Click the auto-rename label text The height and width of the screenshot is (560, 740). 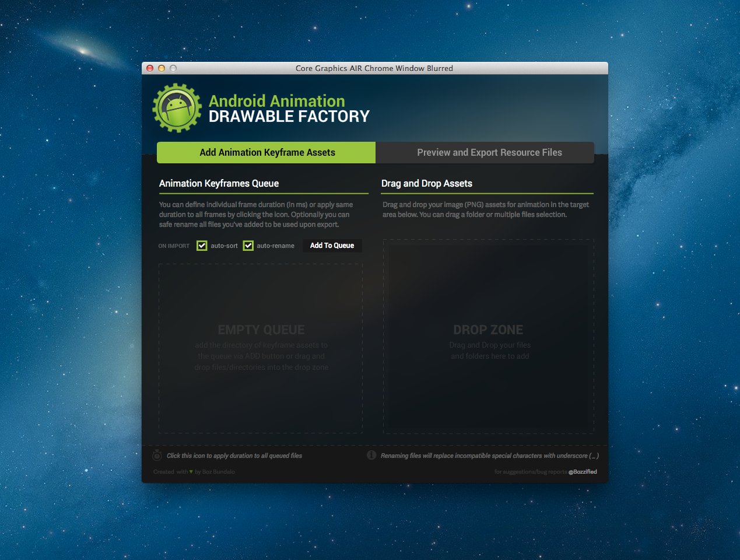click(x=276, y=246)
